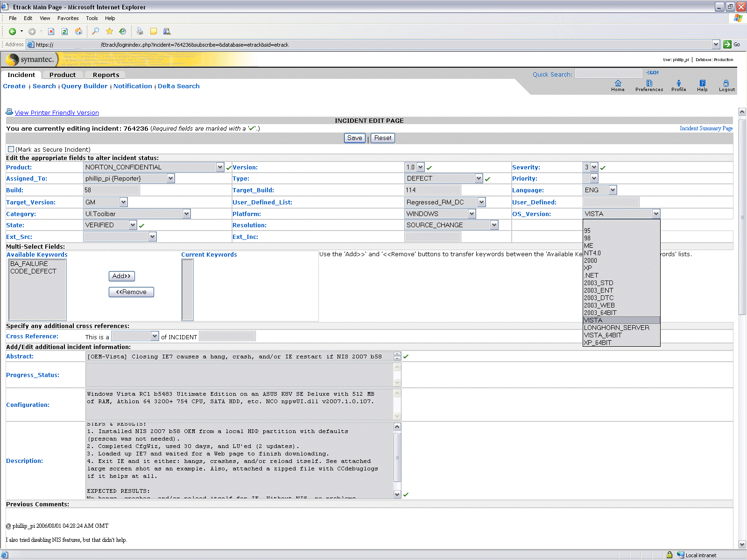Open the Preferences icon
Screen dimensions: 747x560
tap(649, 83)
